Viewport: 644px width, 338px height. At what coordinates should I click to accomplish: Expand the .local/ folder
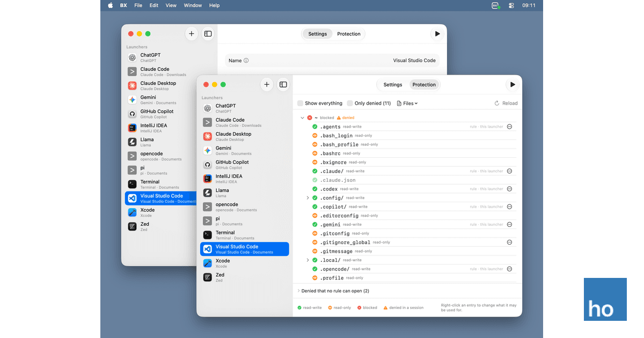pyautogui.click(x=308, y=260)
